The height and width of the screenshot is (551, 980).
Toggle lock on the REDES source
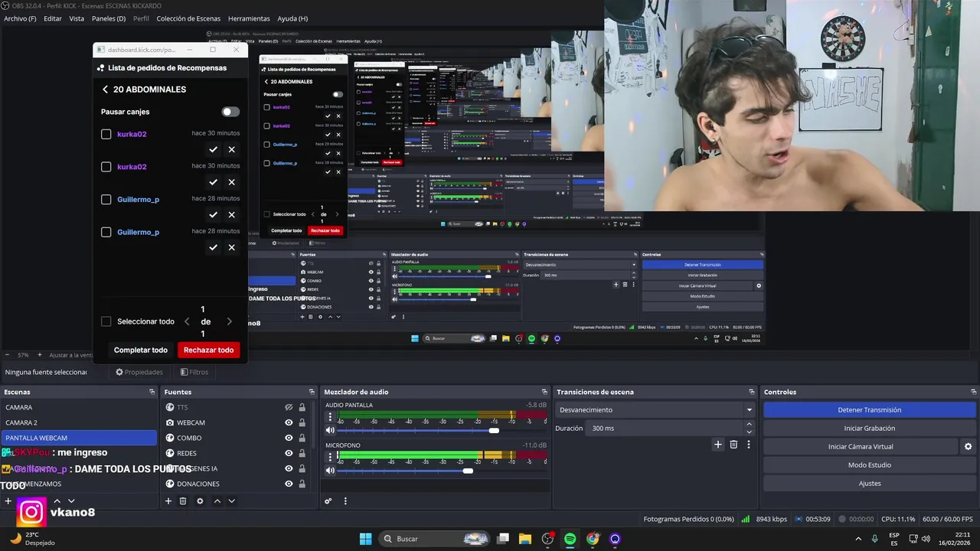click(x=302, y=453)
